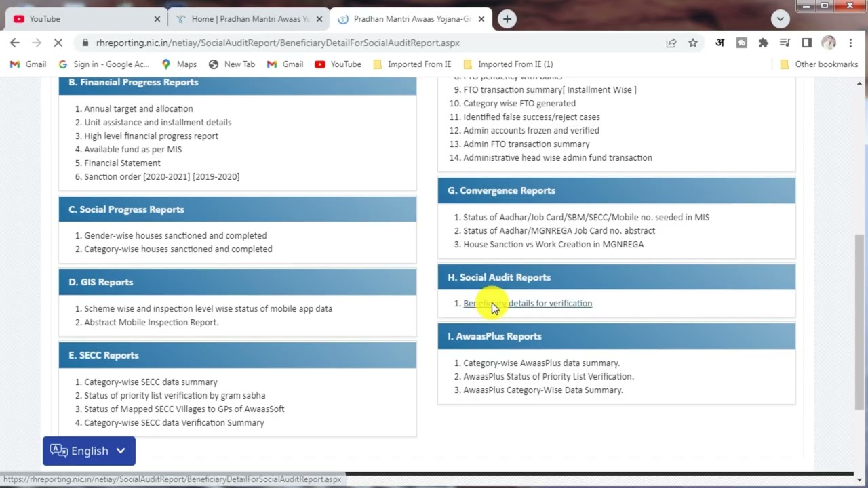Open Gender-wise houses sanctioned and completed
The width and height of the screenshot is (868, 488).
(175, 235)
